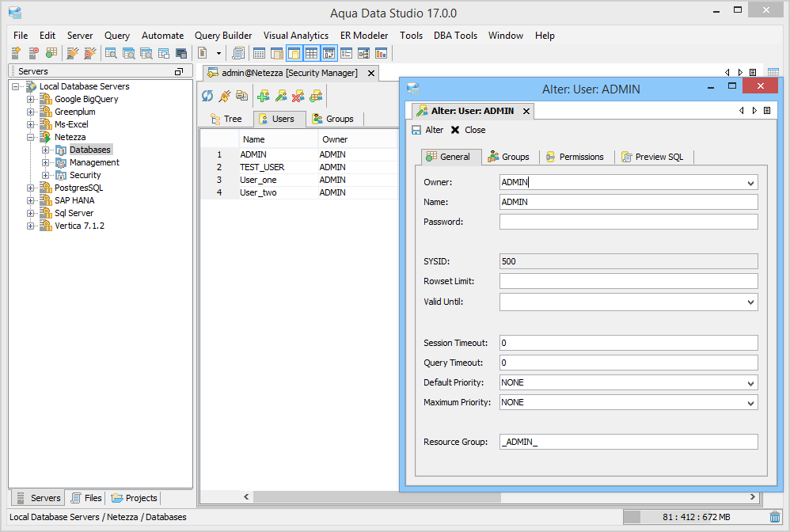Expand the Security node under Netezza

click(x=45, y=175)
